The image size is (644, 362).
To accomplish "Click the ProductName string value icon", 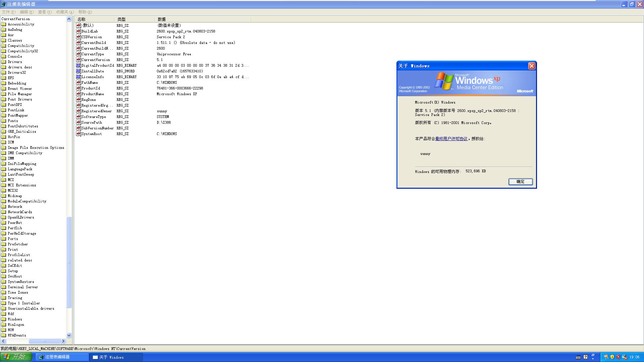I will pos(78,94).
